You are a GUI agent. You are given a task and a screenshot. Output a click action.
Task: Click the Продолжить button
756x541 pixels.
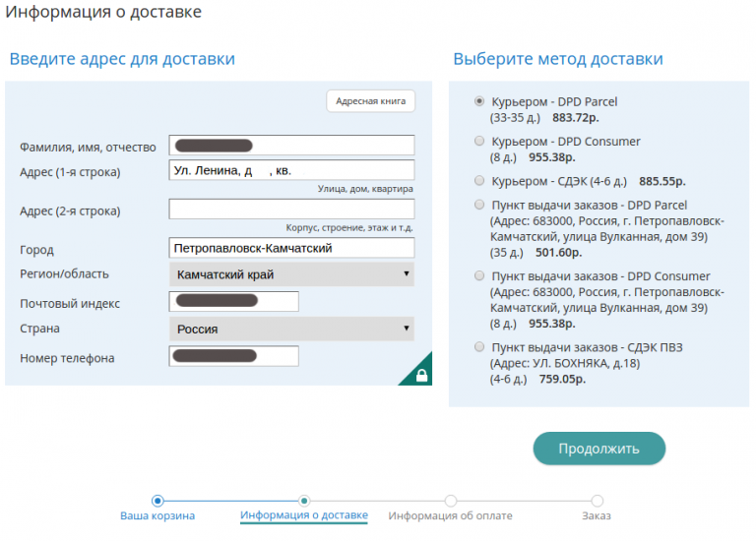coord(598,449)
